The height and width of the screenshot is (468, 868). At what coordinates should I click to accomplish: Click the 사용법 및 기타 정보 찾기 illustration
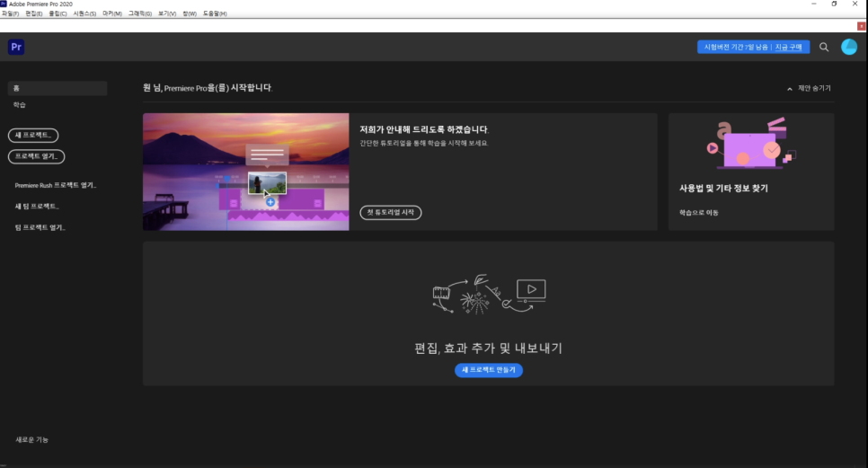pyautogui.click(x=751, y=144)
